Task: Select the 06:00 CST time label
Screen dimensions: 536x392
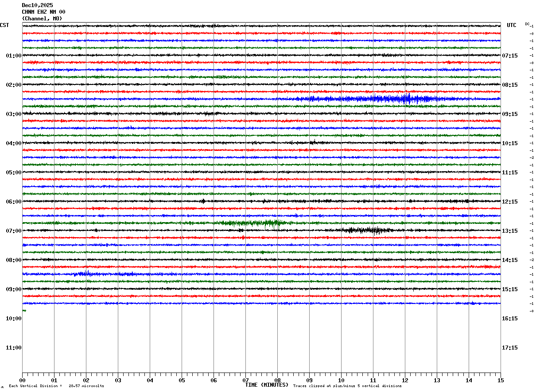Action: [13, 201]
